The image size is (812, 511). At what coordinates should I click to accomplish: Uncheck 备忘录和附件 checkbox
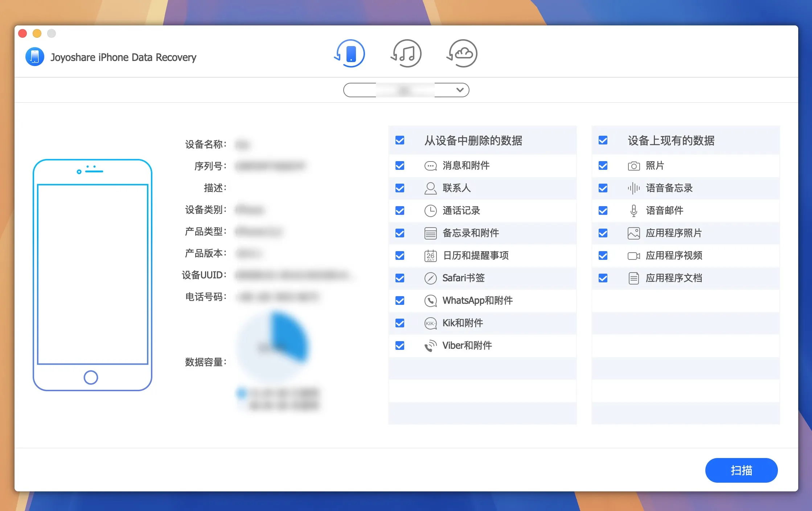tap(400, 233)
